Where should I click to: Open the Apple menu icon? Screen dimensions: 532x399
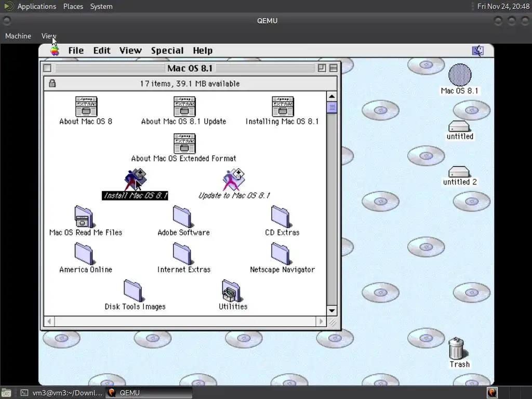pos(55,51)
